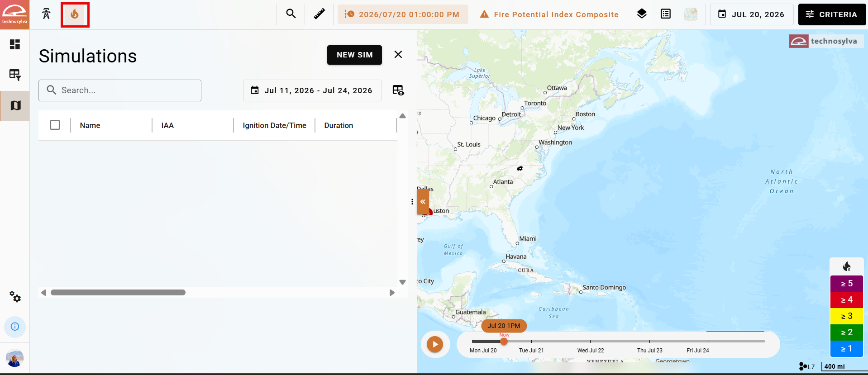
Task: Click the L7 zoom level indicator
Action: click(x=807, y=366)
